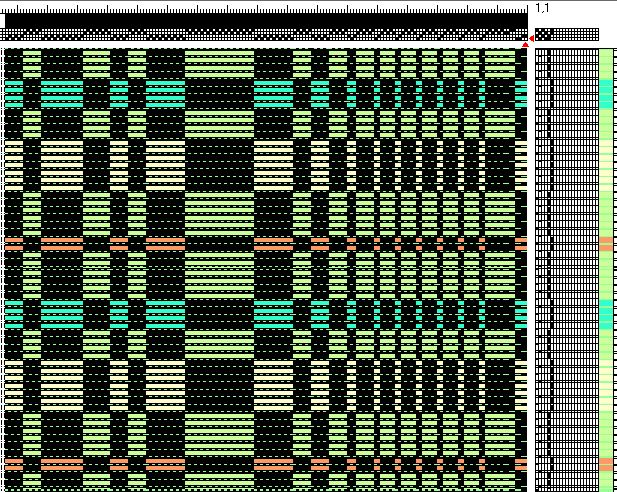Click the '1,1' cursor position readout
Viewport: 617px width, 492px height.
(542, 8)
